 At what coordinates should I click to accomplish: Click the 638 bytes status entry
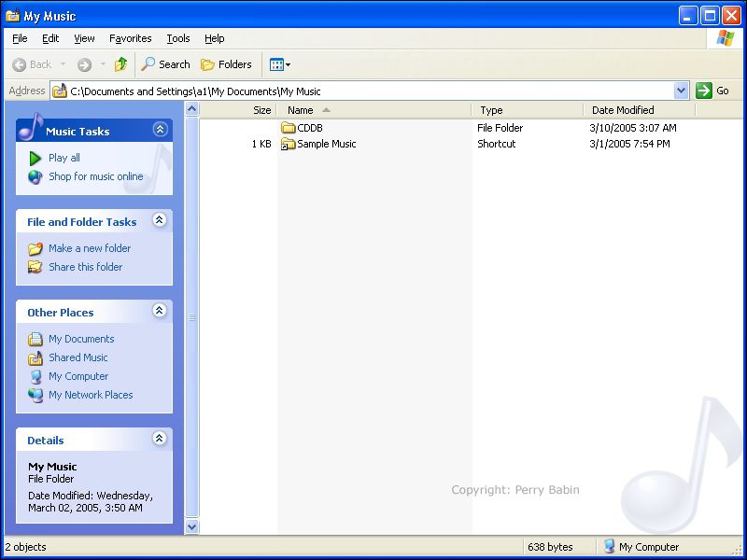point(550,547)
